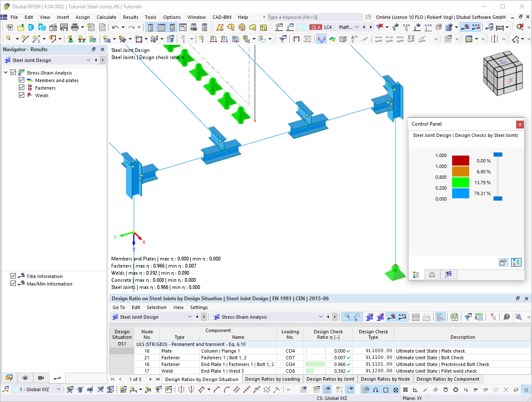Collapse the Stress-Strain Analysis tree node

6,72
